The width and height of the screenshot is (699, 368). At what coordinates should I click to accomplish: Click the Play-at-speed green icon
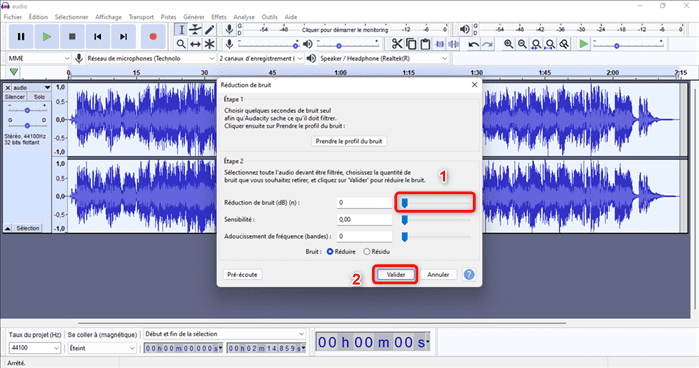click(584, 44)
